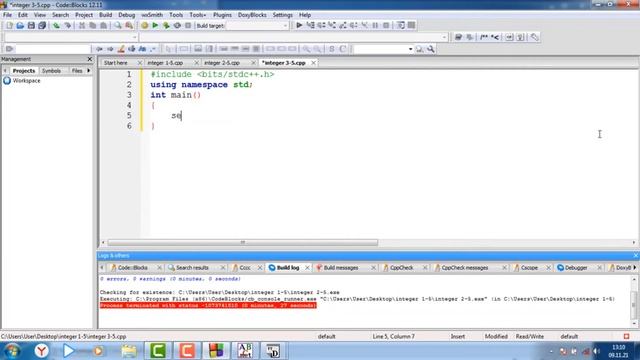Open the Debugging windows icon
Image resolution: width=640 pixels, height=360 pixels.
401,25
